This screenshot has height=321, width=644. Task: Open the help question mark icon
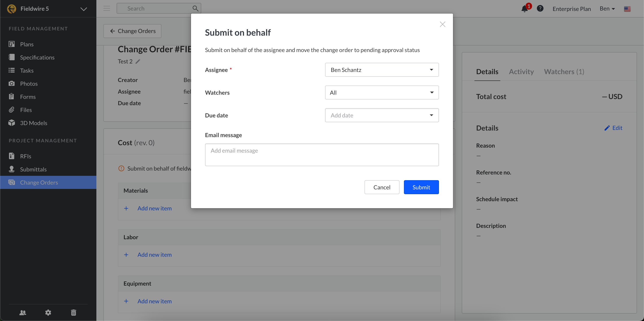point(540,9)
